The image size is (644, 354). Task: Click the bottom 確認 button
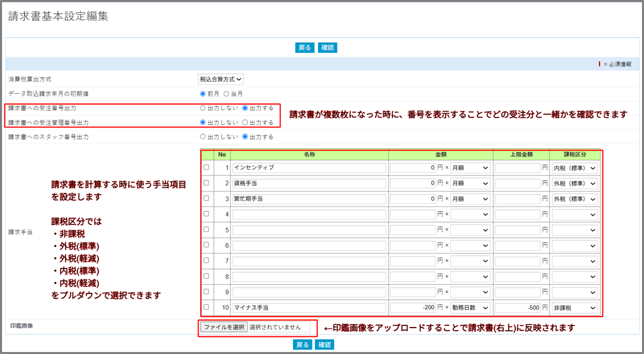pos(324,344)
